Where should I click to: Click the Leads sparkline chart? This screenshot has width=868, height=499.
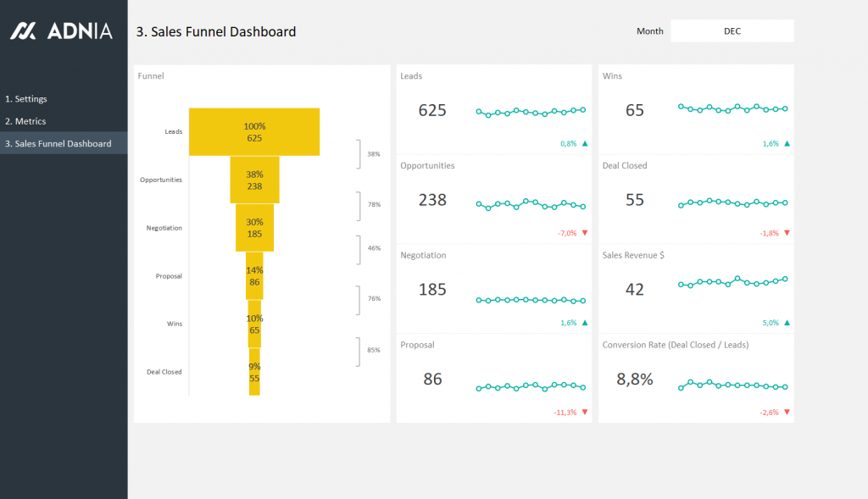pyautogui.click(x=531, y=110)
